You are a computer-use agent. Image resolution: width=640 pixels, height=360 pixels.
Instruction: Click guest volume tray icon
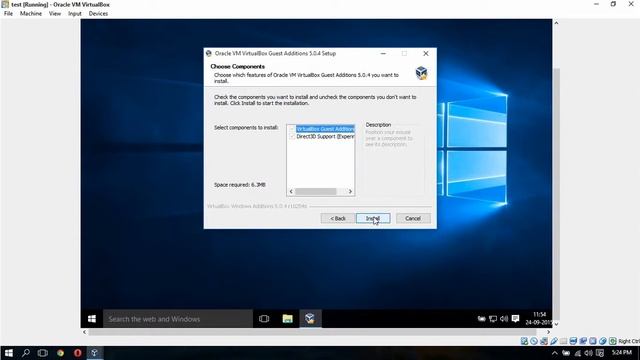(504, 319)
